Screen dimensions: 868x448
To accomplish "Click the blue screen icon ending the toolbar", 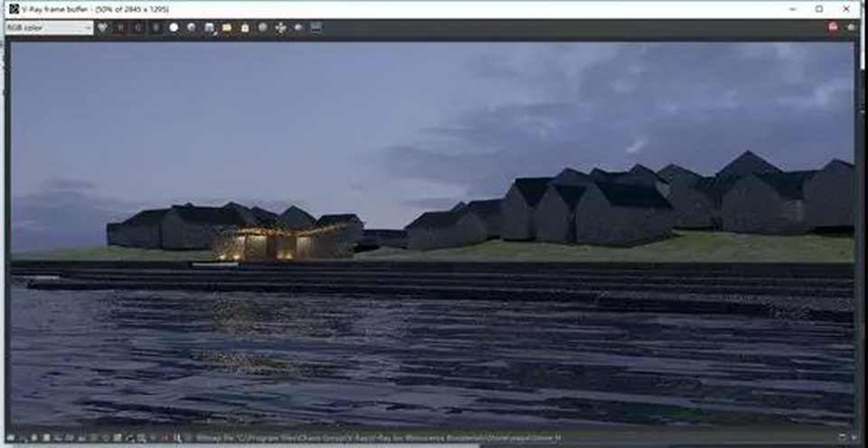I will click(316, 27).
